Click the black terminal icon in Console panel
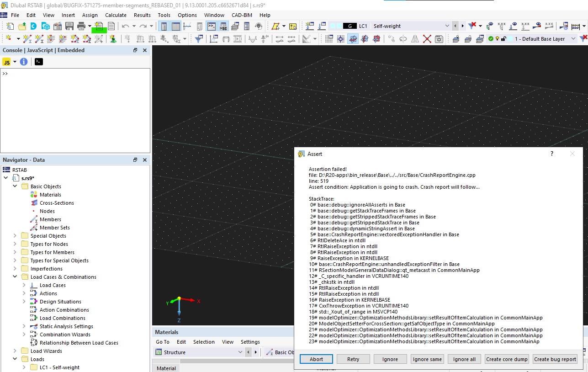 (x=39, y=62)
